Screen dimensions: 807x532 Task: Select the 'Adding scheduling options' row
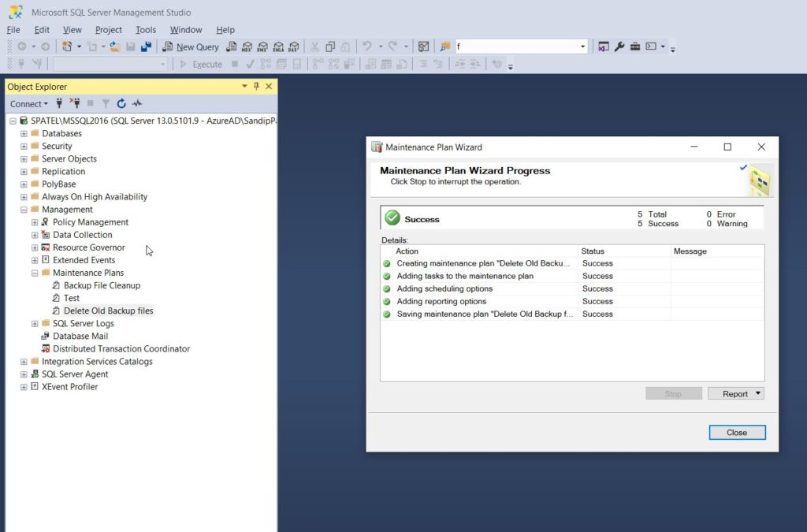[572, 288]
